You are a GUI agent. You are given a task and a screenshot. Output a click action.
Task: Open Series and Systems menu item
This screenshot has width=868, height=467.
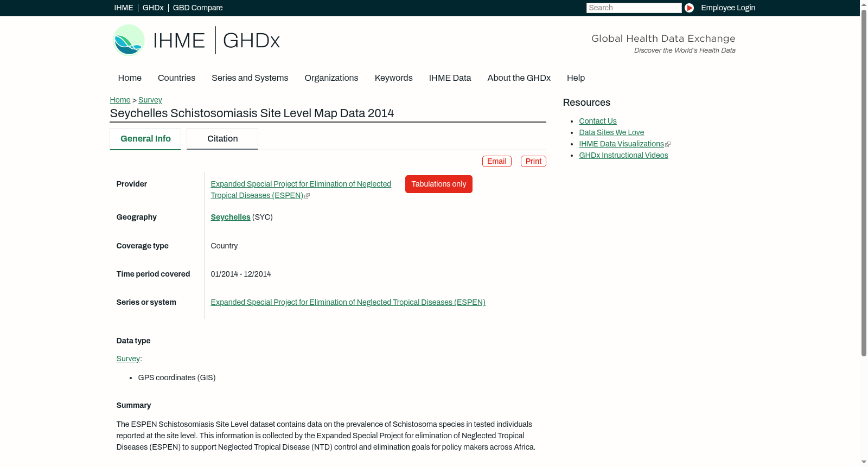(250, 78)
